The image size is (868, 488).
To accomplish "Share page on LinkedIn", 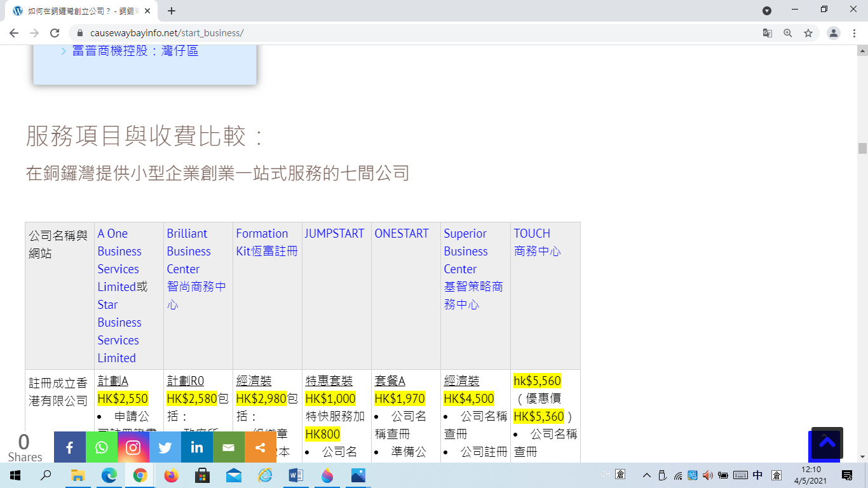I will (197, 447).
